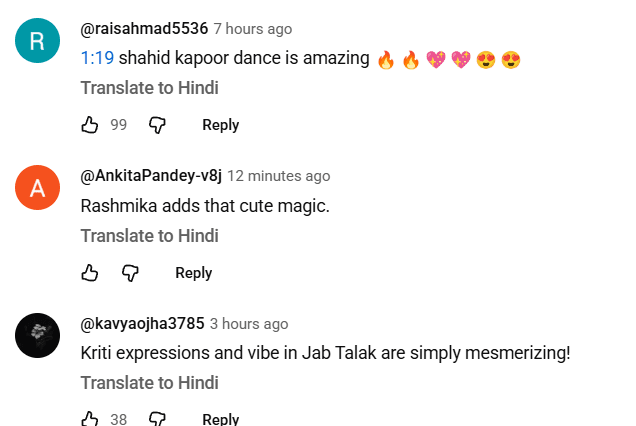
Task: Open raisahmad5536's teal profile avatar
Action: pos(38,41)
